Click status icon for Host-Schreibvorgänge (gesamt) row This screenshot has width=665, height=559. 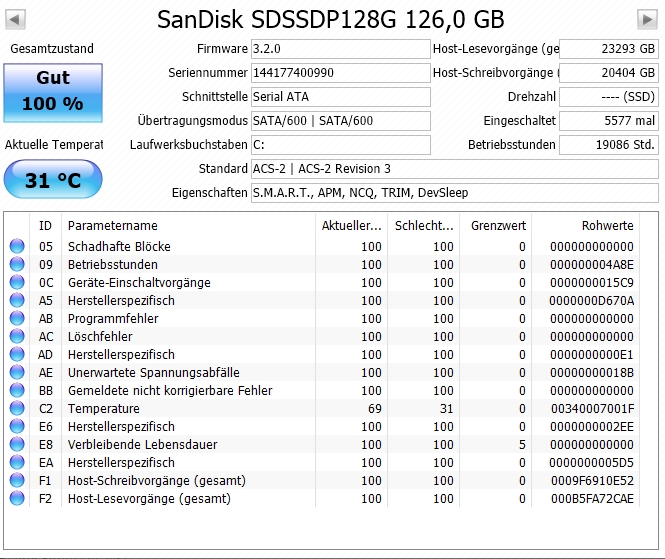[17, 481]
